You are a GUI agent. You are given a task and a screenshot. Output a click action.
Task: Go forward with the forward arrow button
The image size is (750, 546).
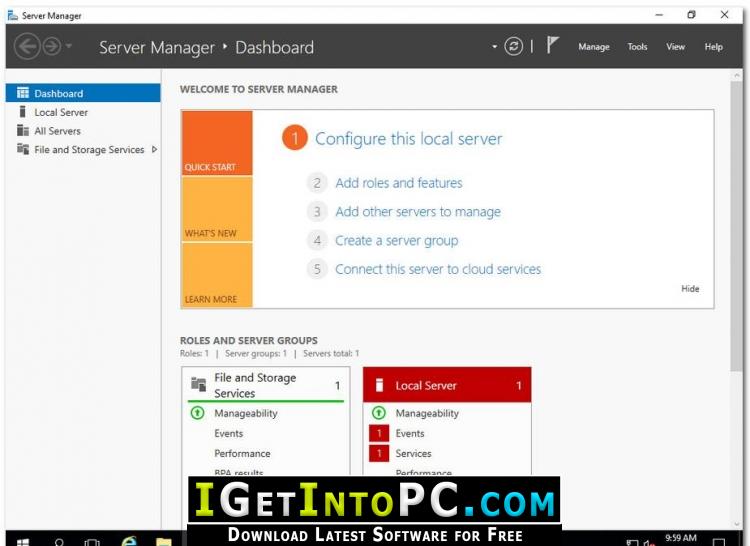coord(52,46)
